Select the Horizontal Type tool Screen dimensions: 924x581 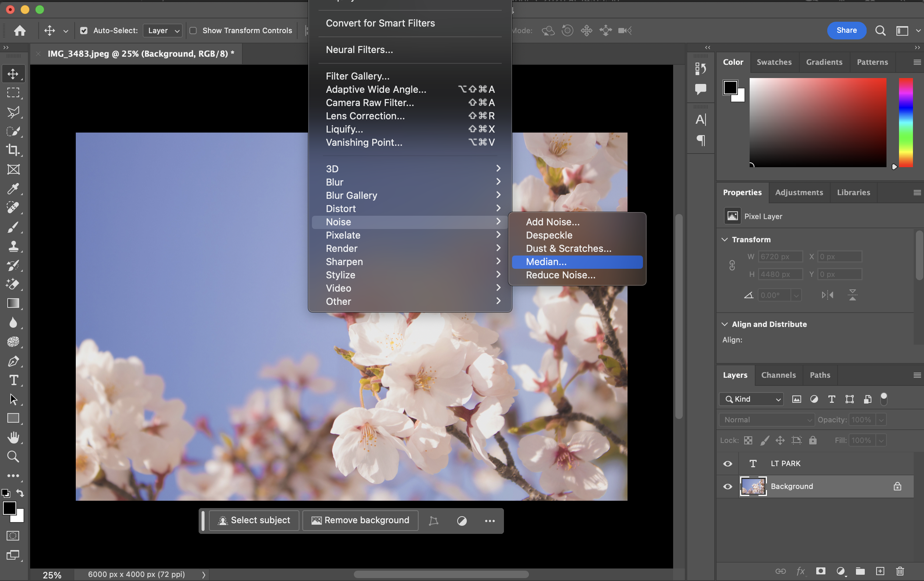click(x=13, y=380)
